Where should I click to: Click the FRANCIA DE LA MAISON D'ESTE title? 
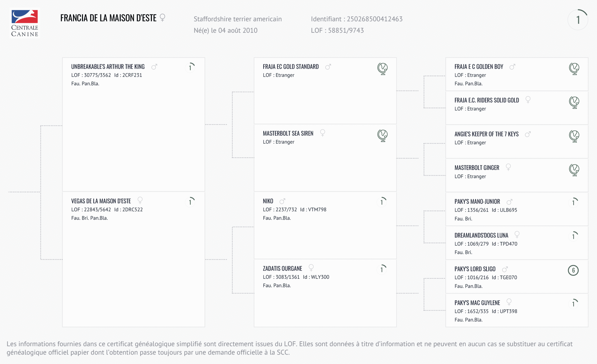[x=108, y=18]
